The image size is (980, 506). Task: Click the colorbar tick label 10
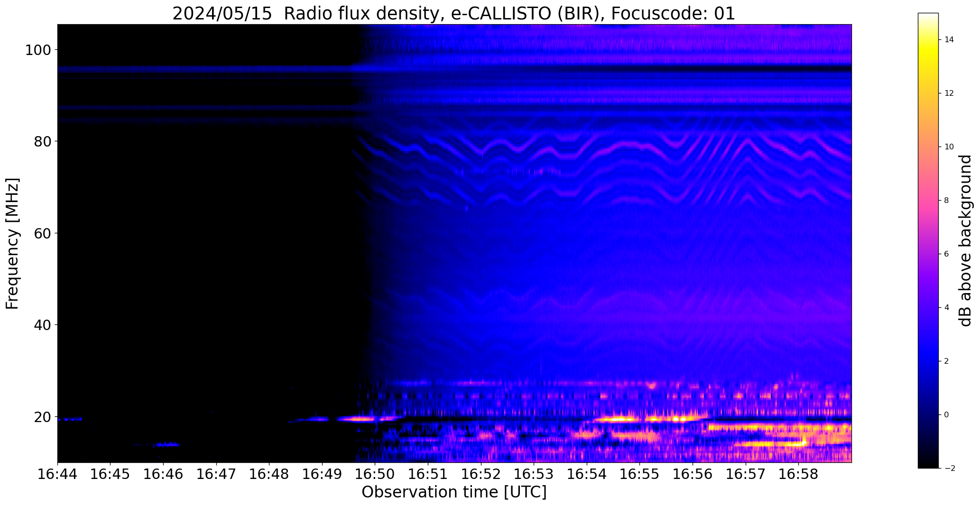pos(949,147)
